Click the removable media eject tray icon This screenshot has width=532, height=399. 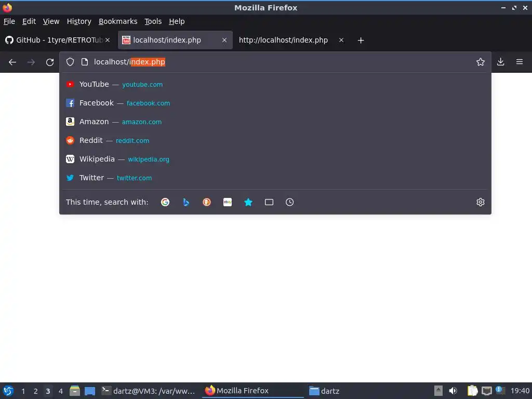coord(438,391)
